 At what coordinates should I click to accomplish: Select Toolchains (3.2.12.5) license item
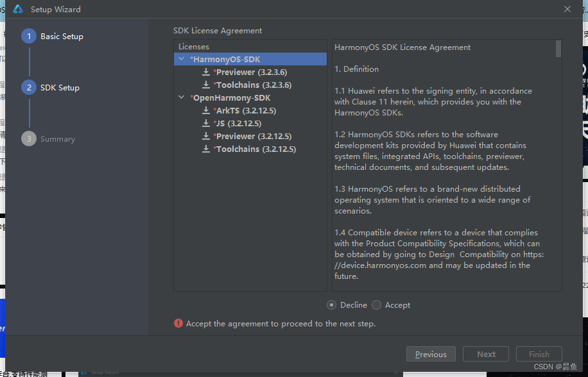[x=255, y=149]
